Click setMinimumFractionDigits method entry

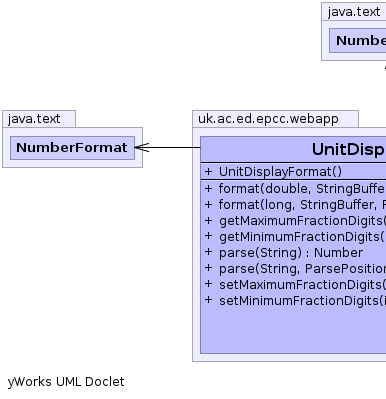(302, 301)
